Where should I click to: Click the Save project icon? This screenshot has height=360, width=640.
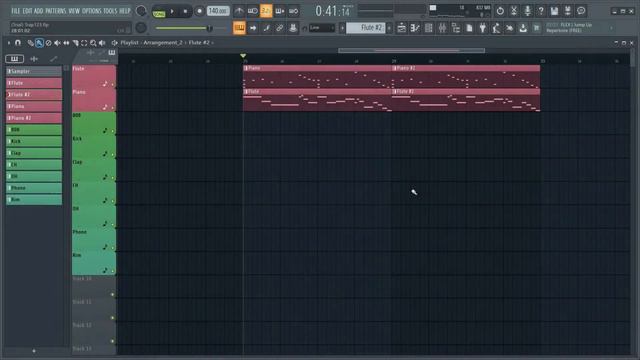click(554, 11)
